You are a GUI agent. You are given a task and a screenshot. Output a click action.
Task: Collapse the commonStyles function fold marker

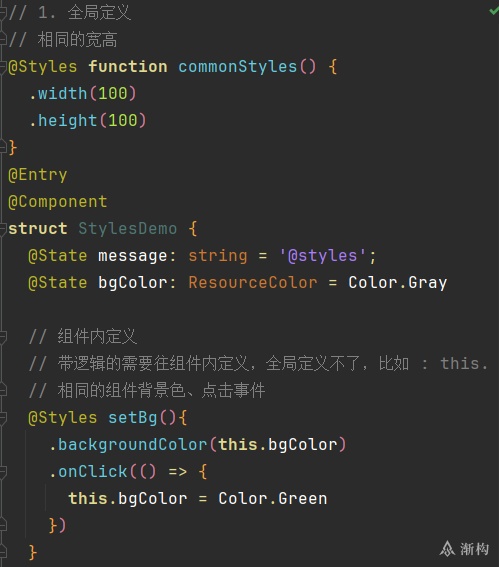click(x=3, y=67)
